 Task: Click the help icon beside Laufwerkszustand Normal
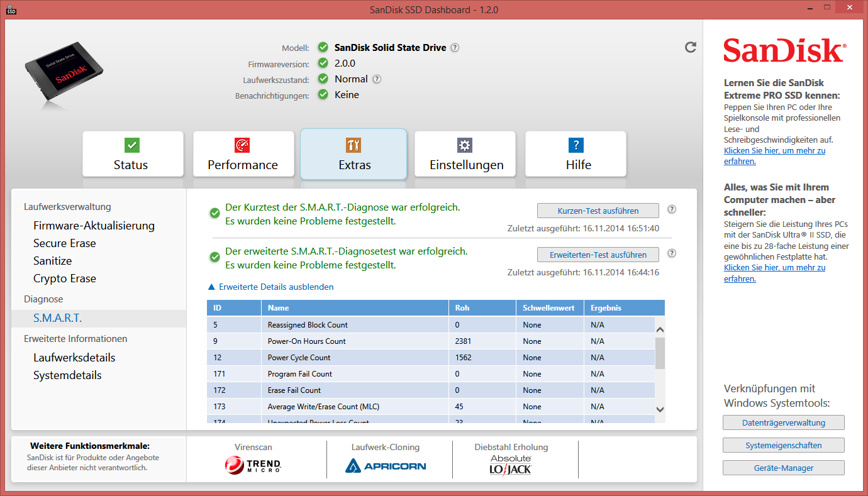(377, 79)
